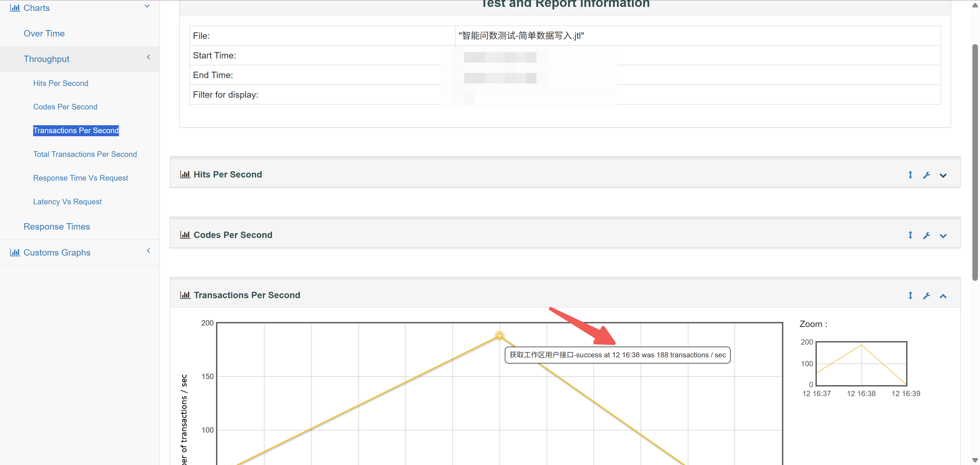Click Transactions Per Second vertical resize icon
Image resolution: width=980 pixels, height=465 pixels.
pos(910,295)
